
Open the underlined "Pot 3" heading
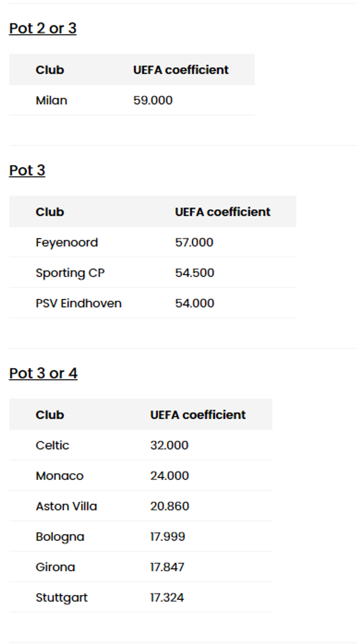click(27, 170)
